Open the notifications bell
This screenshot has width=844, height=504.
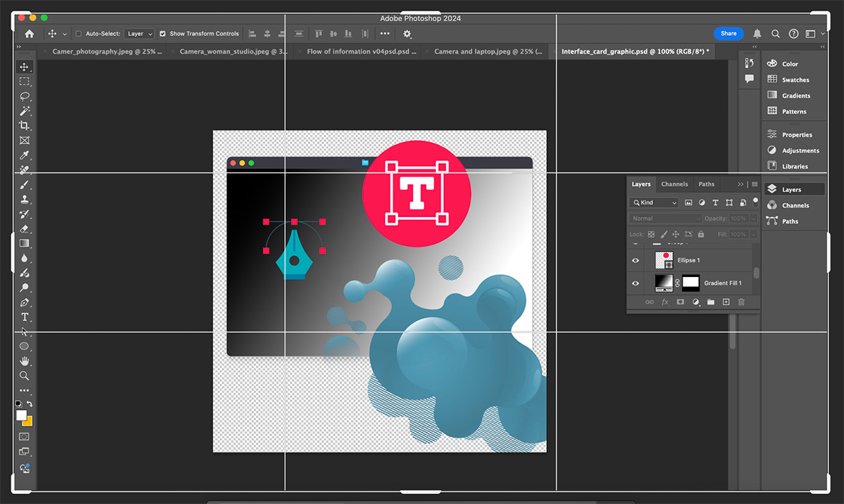pyautogui.click(x=758, y=33)
